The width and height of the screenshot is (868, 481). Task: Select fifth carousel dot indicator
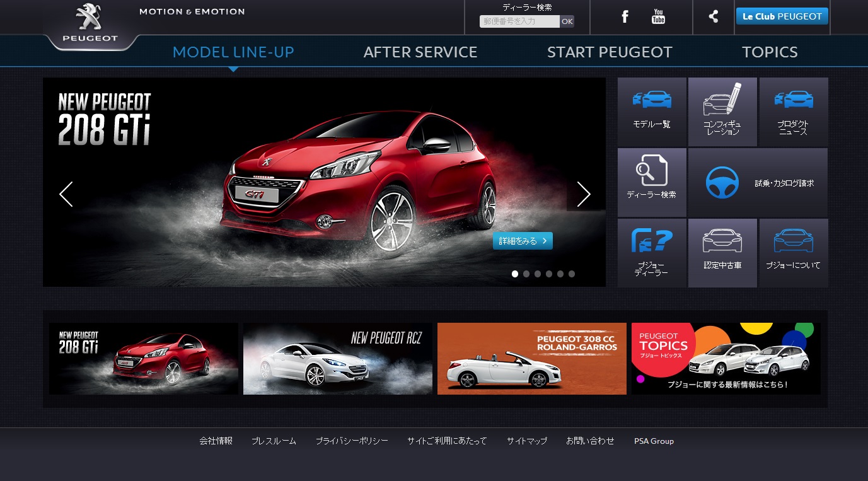tap(560, 274)
